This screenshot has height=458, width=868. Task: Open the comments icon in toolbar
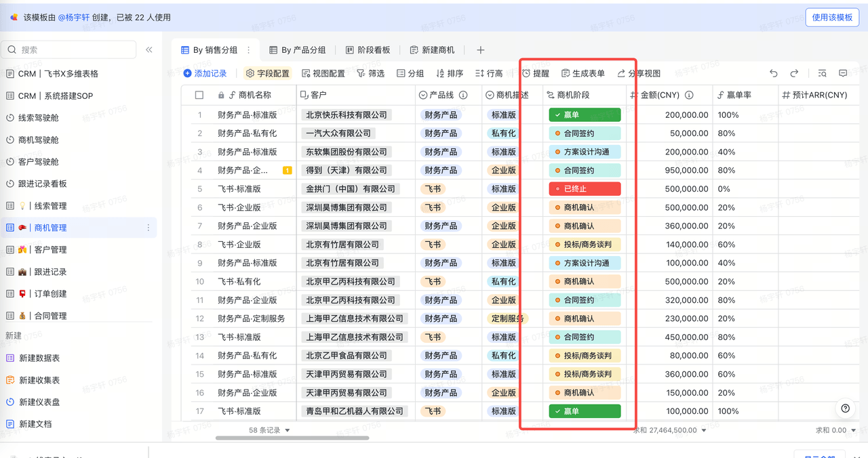click(843, 73)
